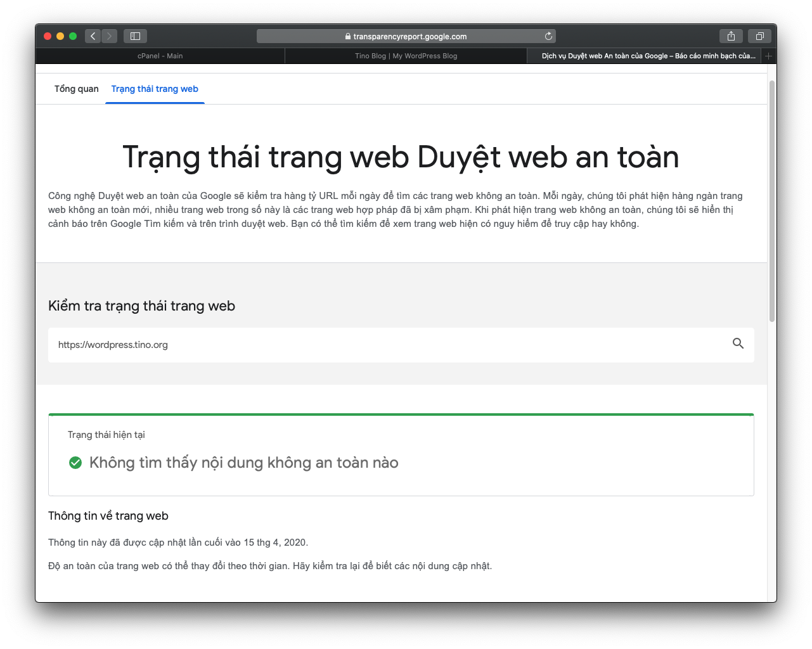Screen dimensions: 812x649
Task: Click the green checkmark status icon
Action: 75,463
